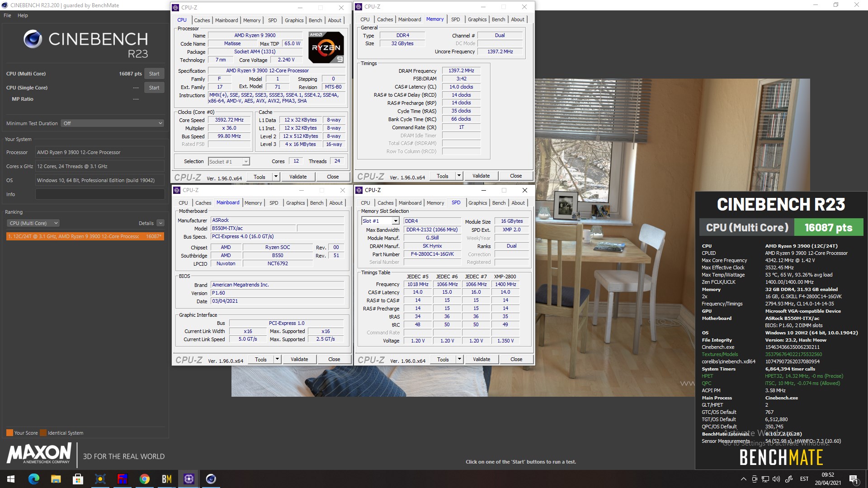The height and width of the screenshot is (488, 868).
Task: Open the BenchMate taskbar icon
Action: (166, 479)
